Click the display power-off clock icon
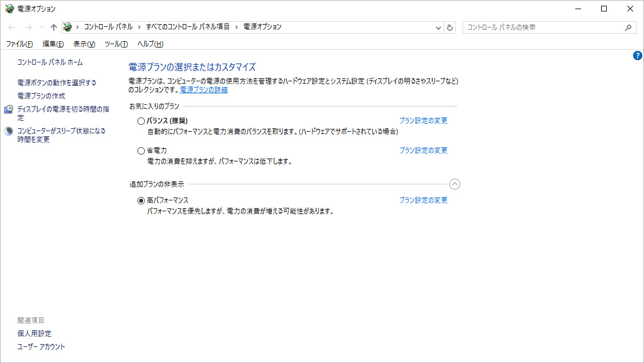 click(9, 109)
